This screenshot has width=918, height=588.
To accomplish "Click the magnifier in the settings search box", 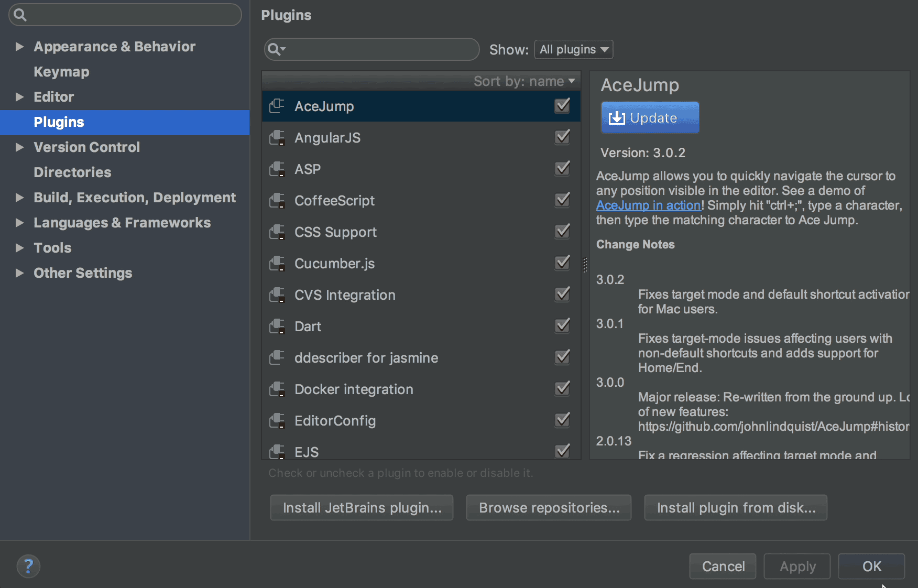I will tap(20, 15).
